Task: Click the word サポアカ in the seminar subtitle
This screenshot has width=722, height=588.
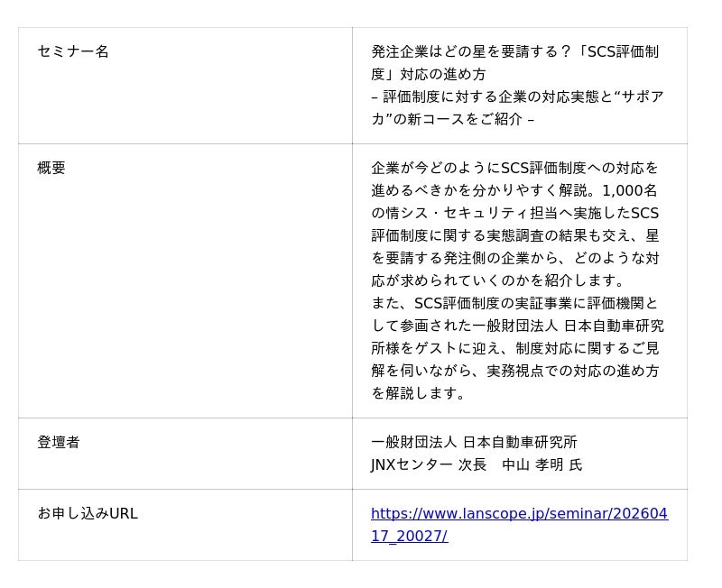Action: (x=643, y=96)
